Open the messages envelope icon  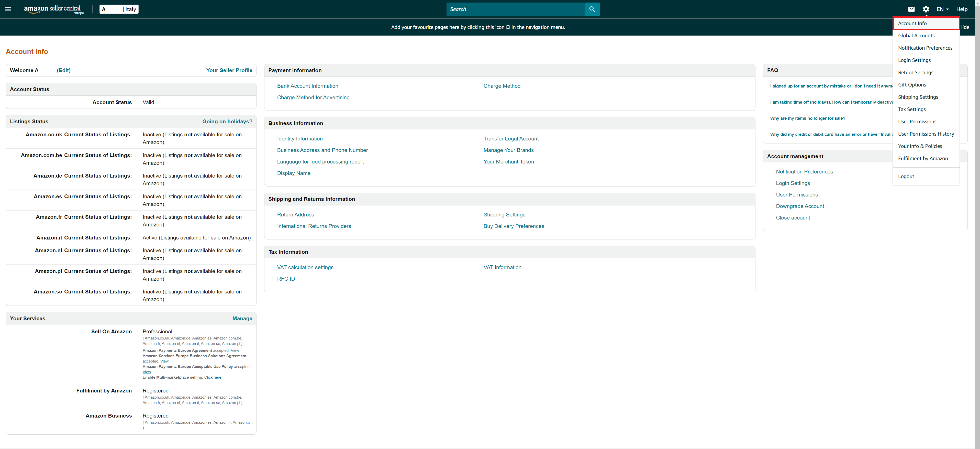[x=911, y=9]
